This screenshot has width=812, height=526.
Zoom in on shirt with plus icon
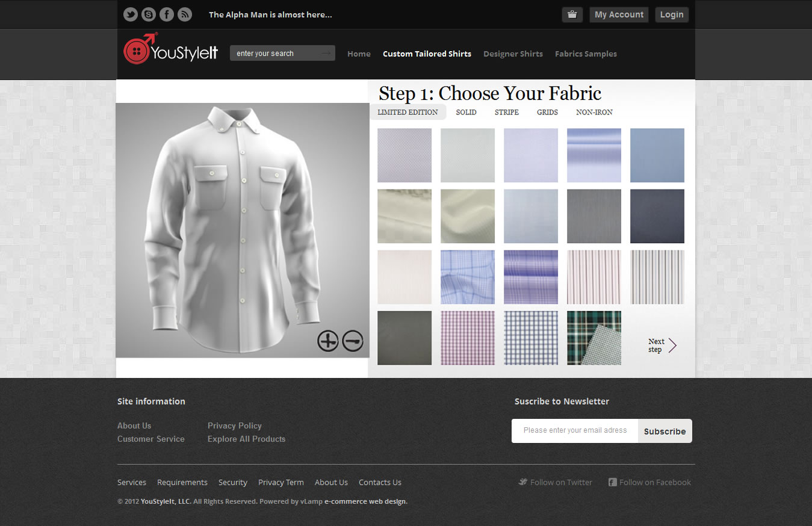(x=327, y=341)
